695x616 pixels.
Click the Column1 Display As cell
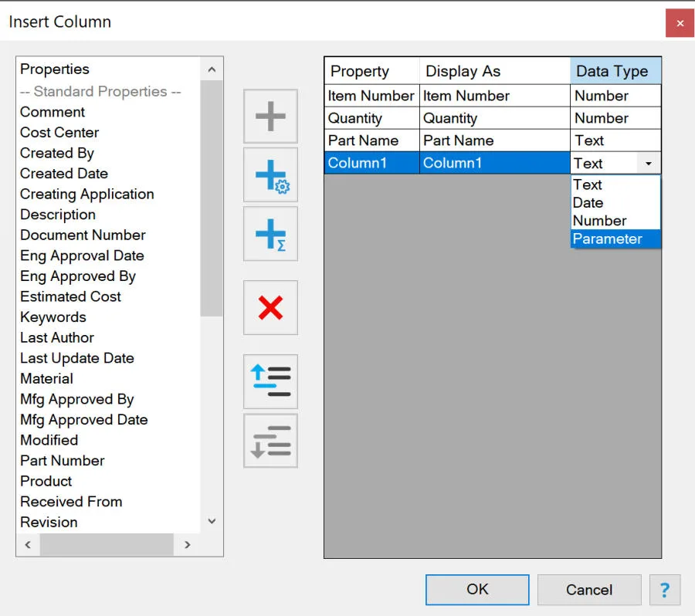click(495, 163)
